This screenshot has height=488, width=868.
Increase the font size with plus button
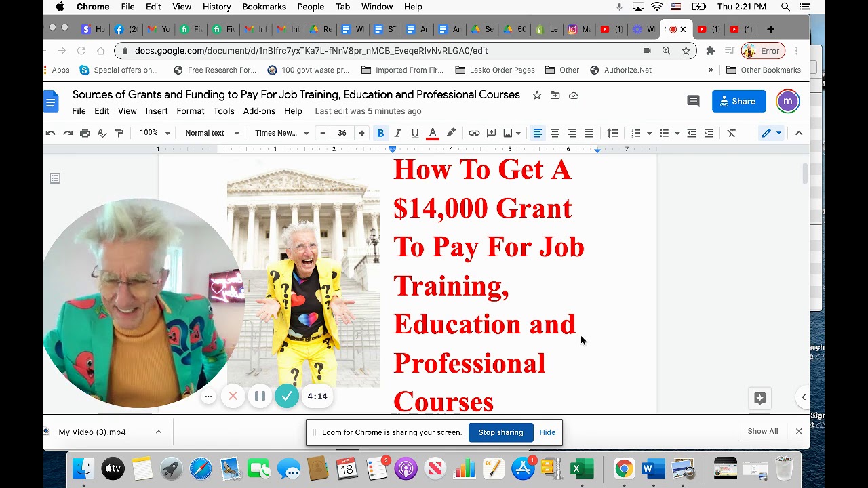[361, 133]
